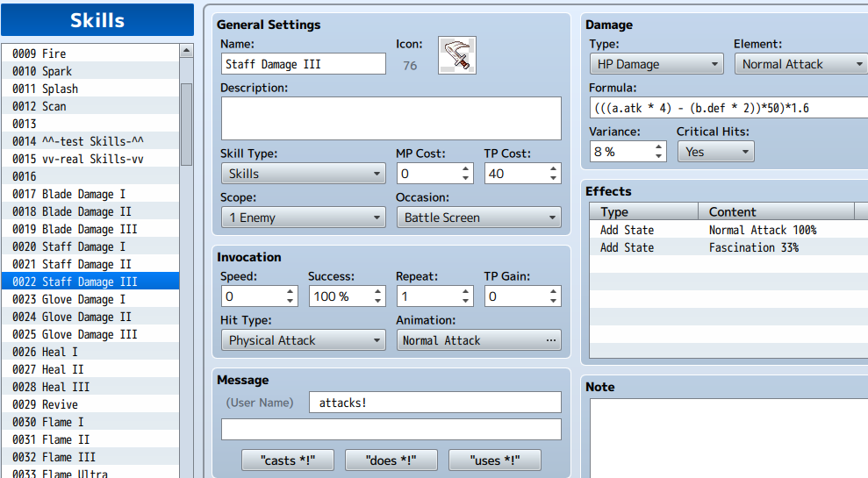This screenshot has width=868, height=478.
Task: Decrease the Success percentage
Action: pyautogui.click(x=377, y=301)
